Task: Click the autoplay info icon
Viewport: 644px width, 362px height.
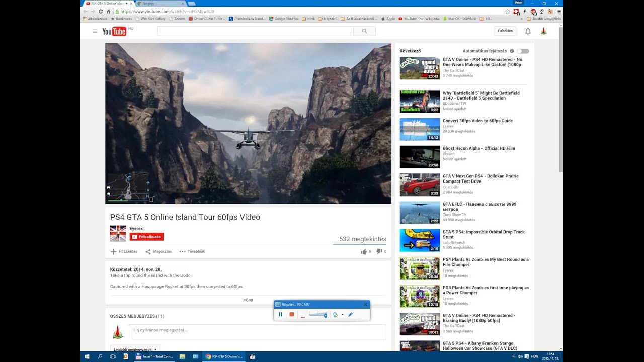Action: tap(512, 51)
